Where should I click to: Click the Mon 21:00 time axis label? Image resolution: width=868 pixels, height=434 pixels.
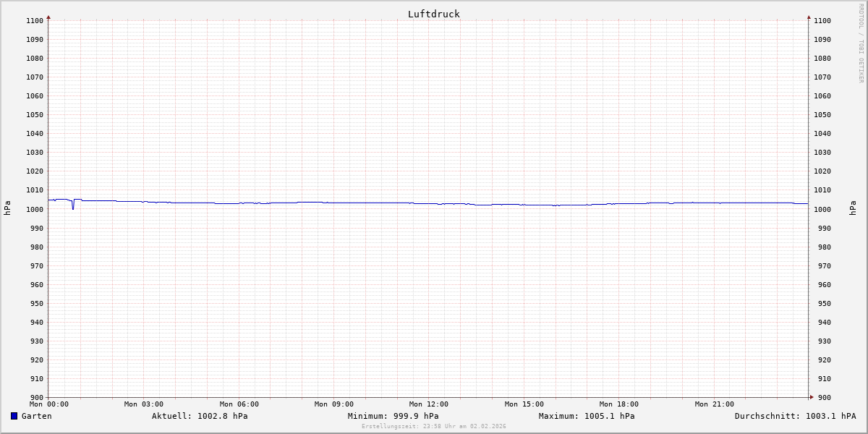tap(714, 404)
